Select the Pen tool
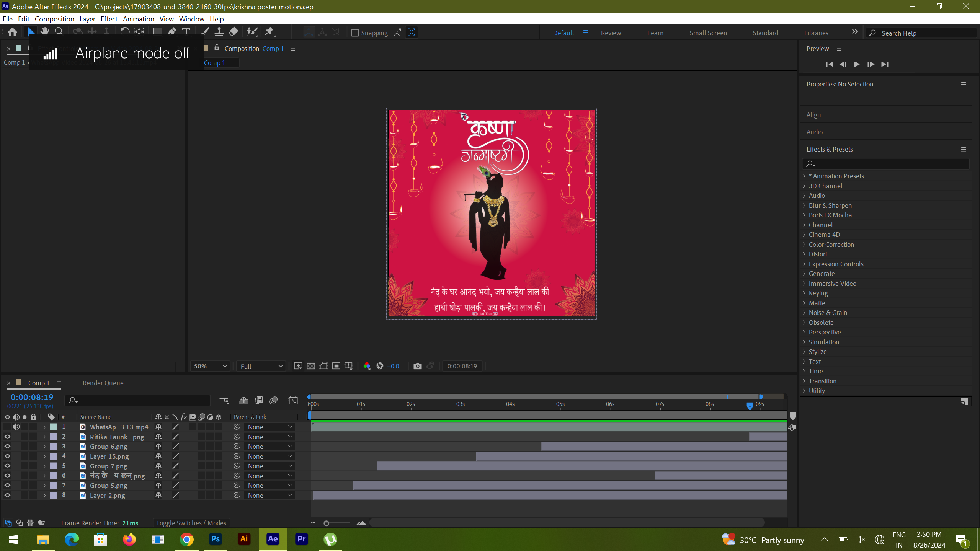 tap(172, 32)
